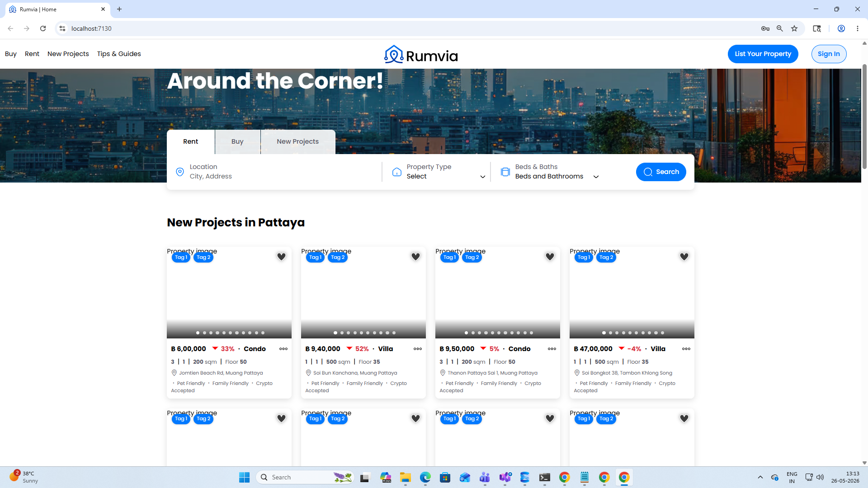Click the Sign In button
The width and height of the screenshot is (868, 488).
pyautogui.click(x=829, y=54)
